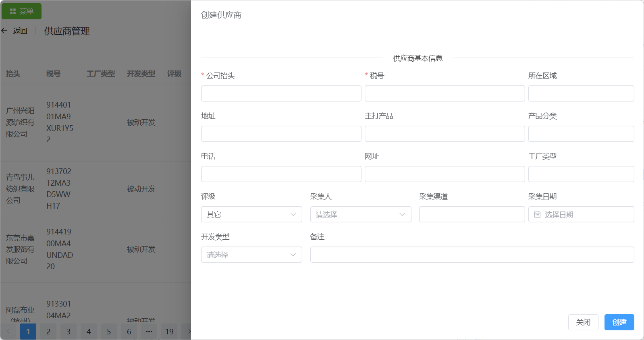Jump to page 19 in pagination
Screen dimensions: 644x340
[169, 332]
